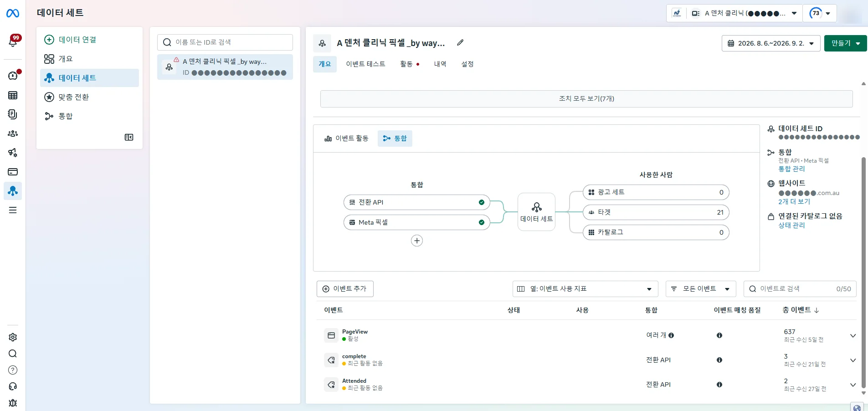Open date range picker 2026. 8. 6.
The image size is (868, 411).
(771, 43)
